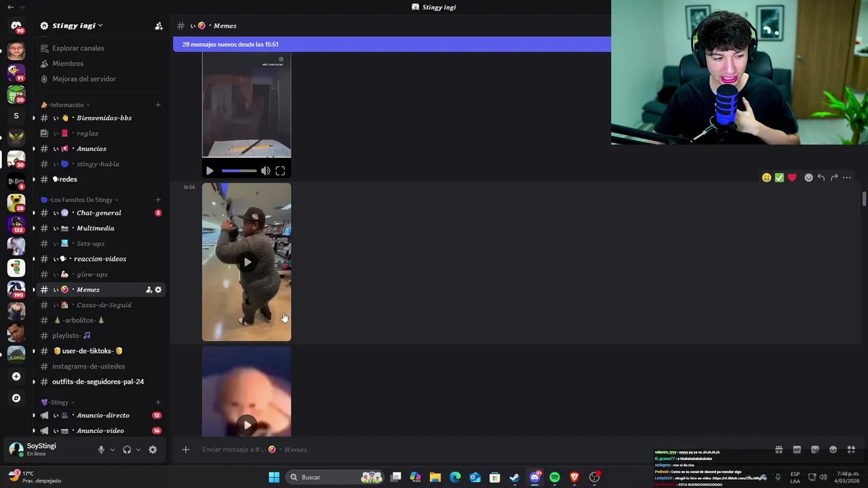Screen dimensions: 868x488
Task: Toggle fullscreen on the top video
Action: [280, 171]
